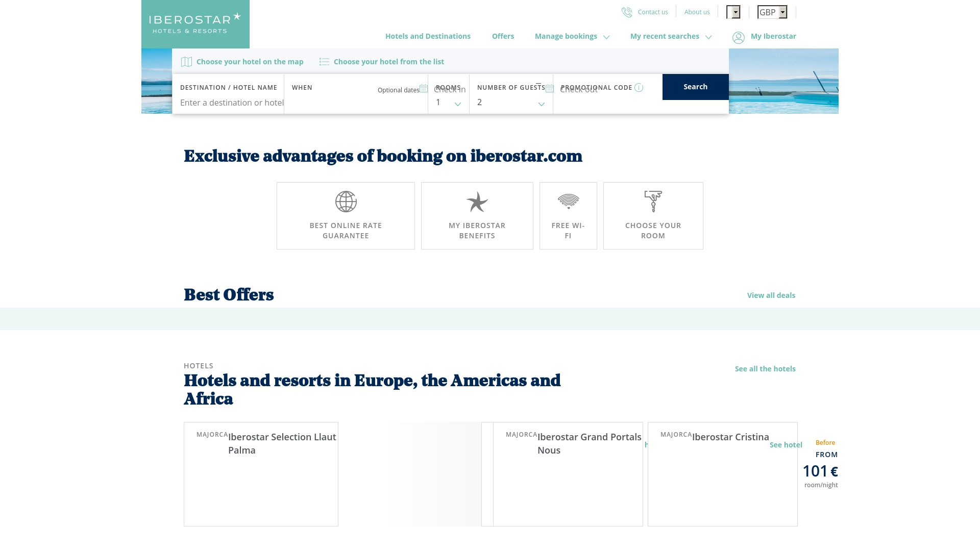Open the Offers menu item
Image resolution: width=980 pixels, height=551 pixels.
pyautogui.click(x=503, y=36)
